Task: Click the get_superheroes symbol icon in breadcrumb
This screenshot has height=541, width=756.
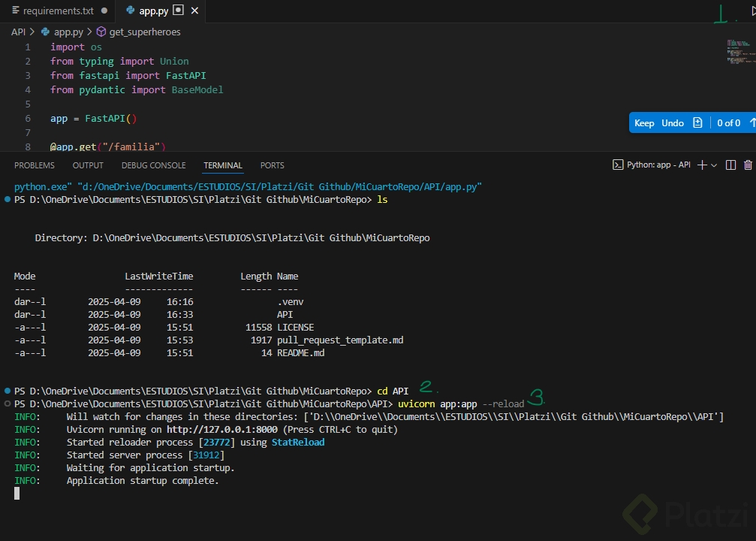Action: point(101,32)
